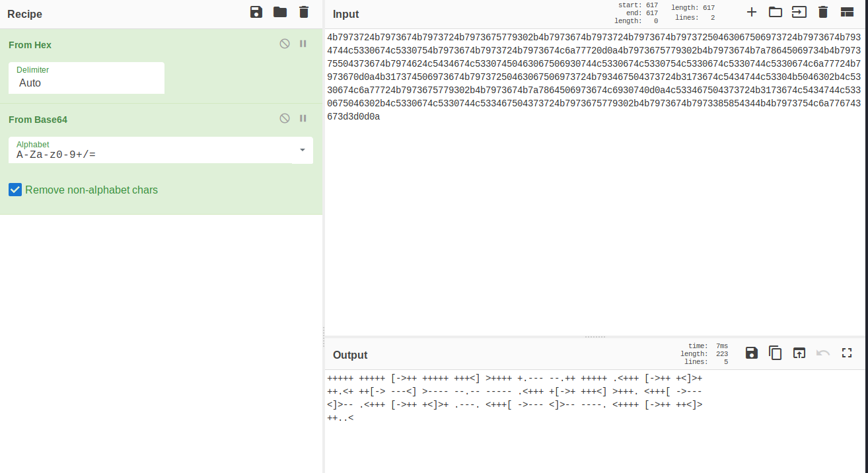This screenshot has height=473, width=868.
Task: Uncheck Remove non-alphabet chars
Action: point(15,190)
